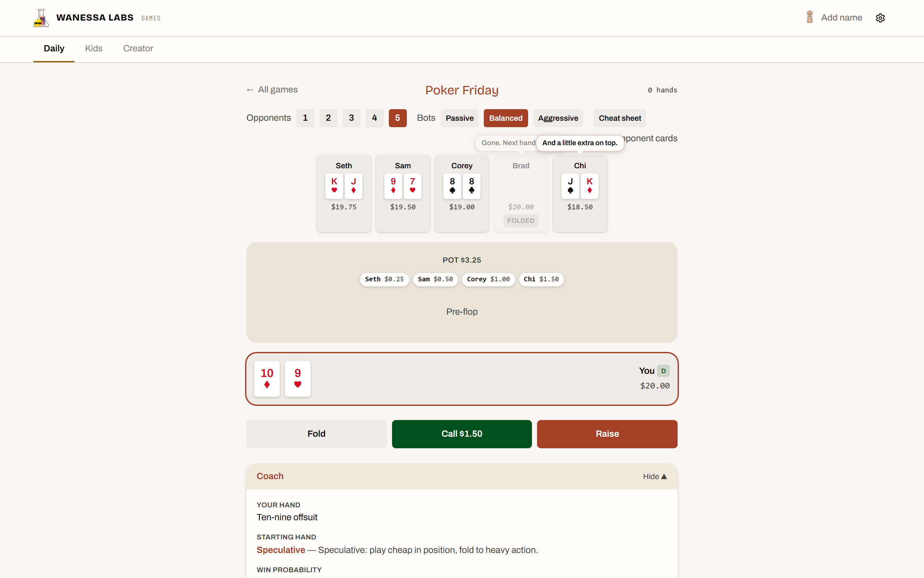Click the Speculative starting hand label
The width and height of the screenshot is (924, 578).
point(281,550)
